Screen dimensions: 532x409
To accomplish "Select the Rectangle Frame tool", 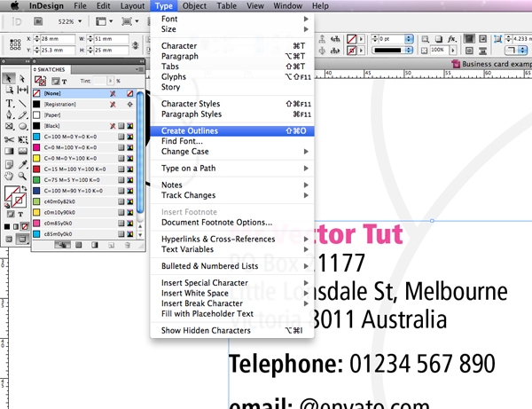I will click(9, 127).
